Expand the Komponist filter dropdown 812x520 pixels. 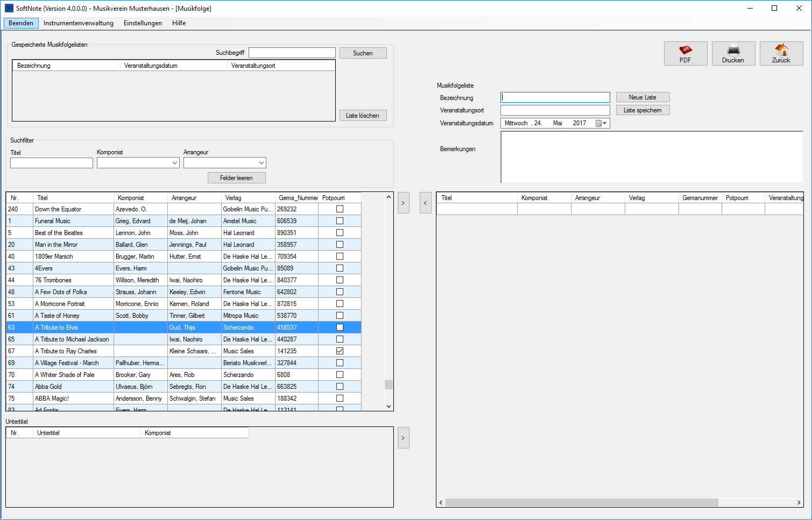174,163
